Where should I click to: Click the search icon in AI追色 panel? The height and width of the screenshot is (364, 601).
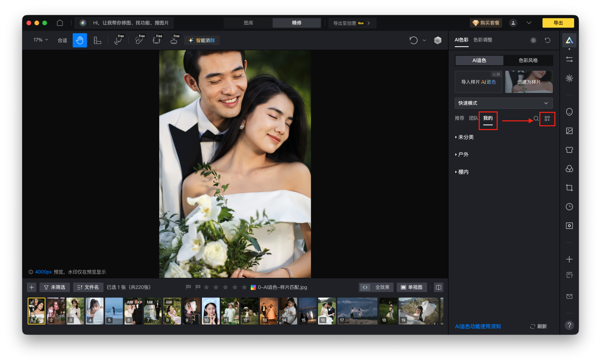tap(536, 119)
